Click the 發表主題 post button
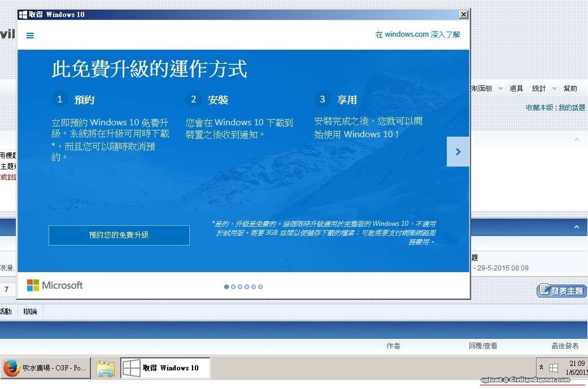Image resolution: width=588 pixels, height=389 pixels. pos(561,291)
